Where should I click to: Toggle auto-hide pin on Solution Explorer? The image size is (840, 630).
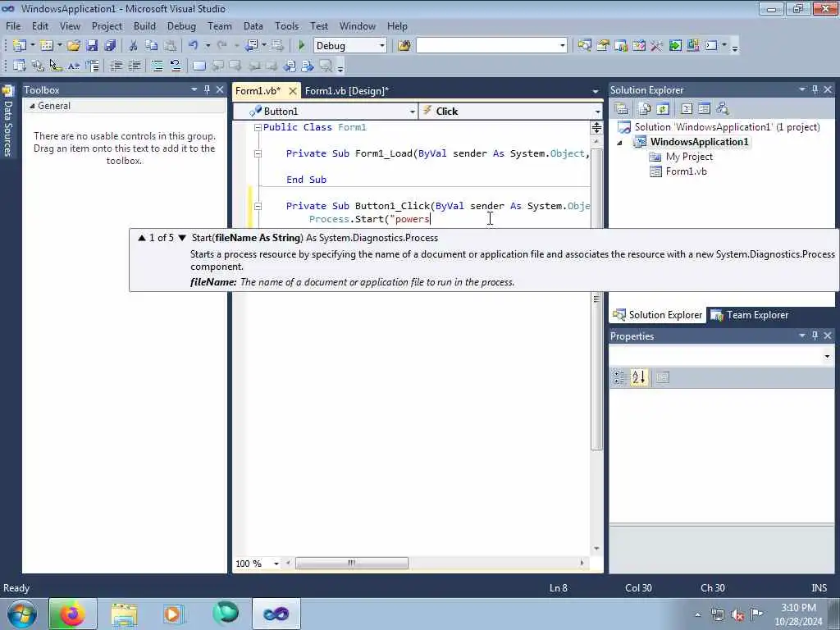point(815,89)
